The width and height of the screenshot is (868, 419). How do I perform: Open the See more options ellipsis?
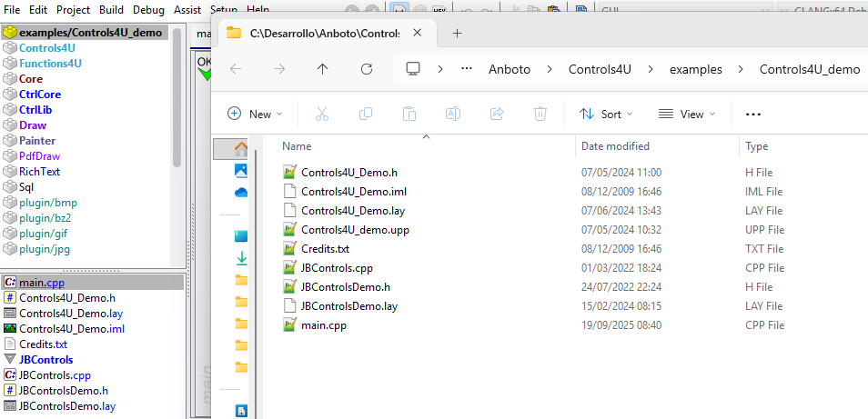click(x=752, y=114)
